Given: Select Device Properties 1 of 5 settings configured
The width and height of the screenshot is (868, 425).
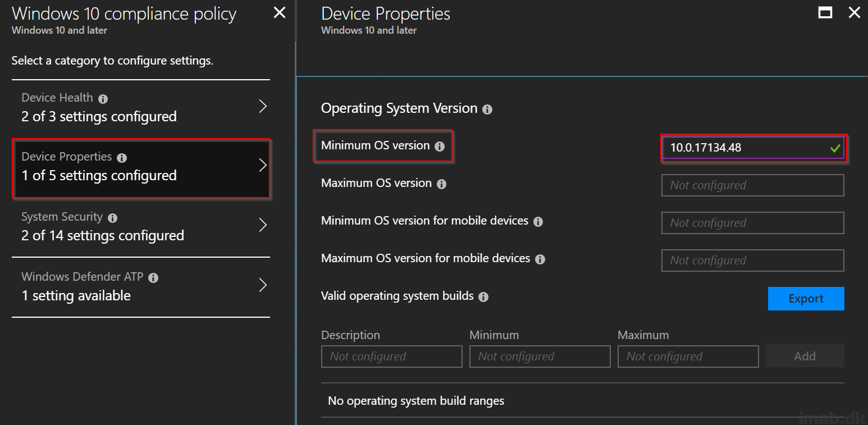Looking at the screenshot, I should point(141,169).
